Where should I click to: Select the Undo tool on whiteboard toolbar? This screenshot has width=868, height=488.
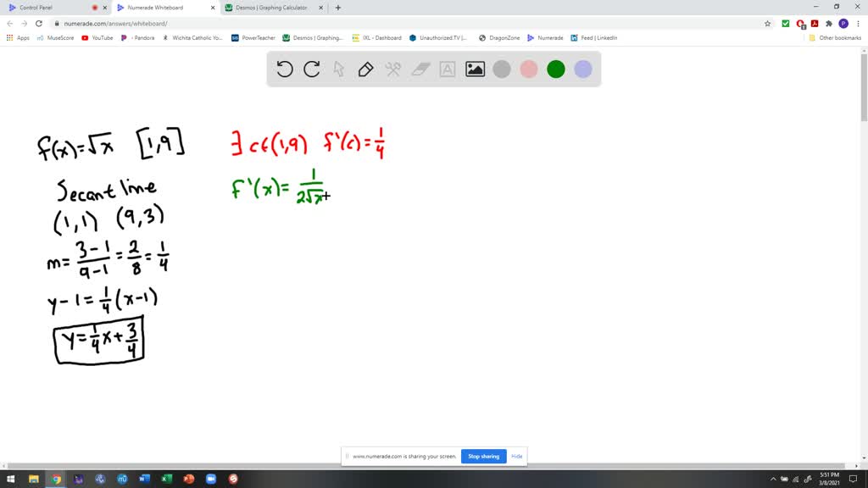click(285, 69)
